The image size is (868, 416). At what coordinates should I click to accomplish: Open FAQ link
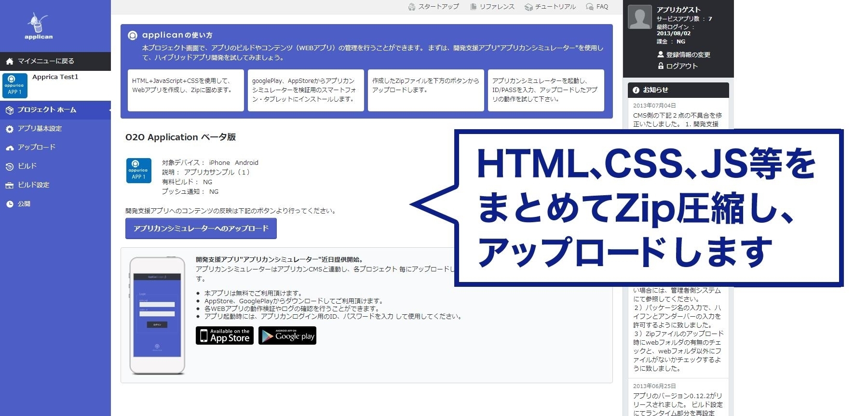[602, 7]
